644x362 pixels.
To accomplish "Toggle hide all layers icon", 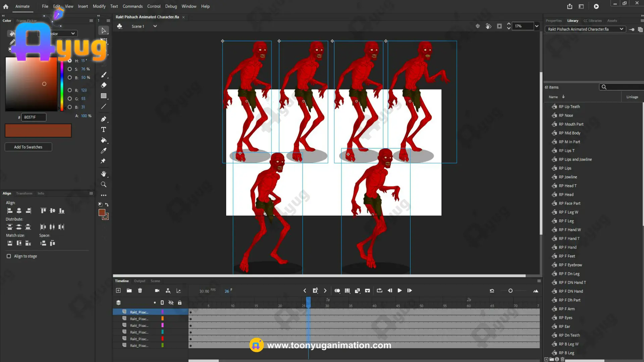I will point(171,303).
